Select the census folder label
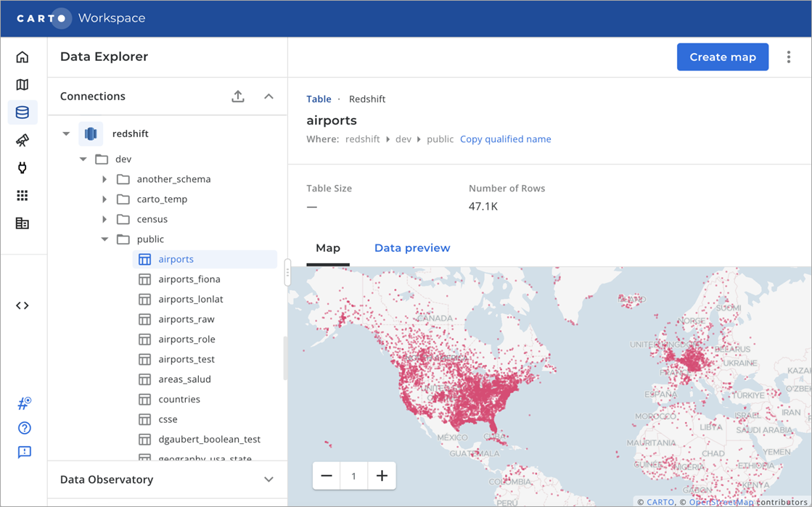Viewport: 812px width, 507px height. (x=152, y=219)
